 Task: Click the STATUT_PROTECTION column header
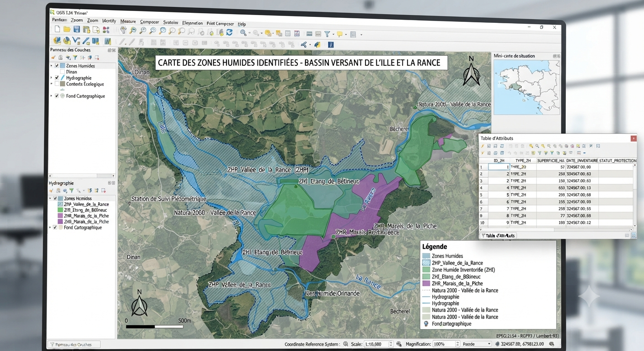pyautogui.click(x=617, y=161)
